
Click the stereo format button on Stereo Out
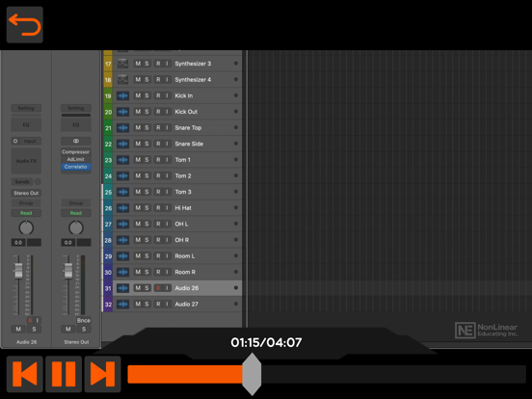click(x=76, y=141)
